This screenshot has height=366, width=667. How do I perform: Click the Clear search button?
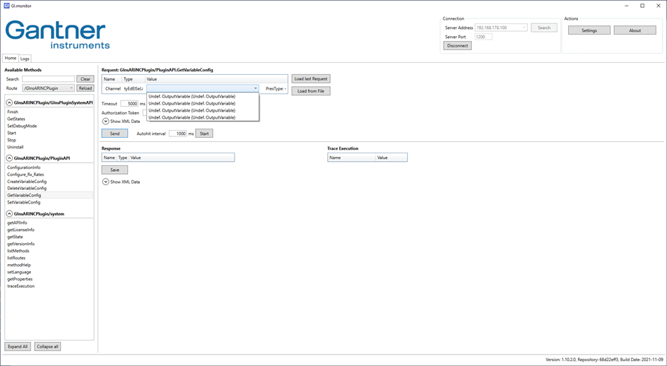pyautogui.click(x=85, y=79)
